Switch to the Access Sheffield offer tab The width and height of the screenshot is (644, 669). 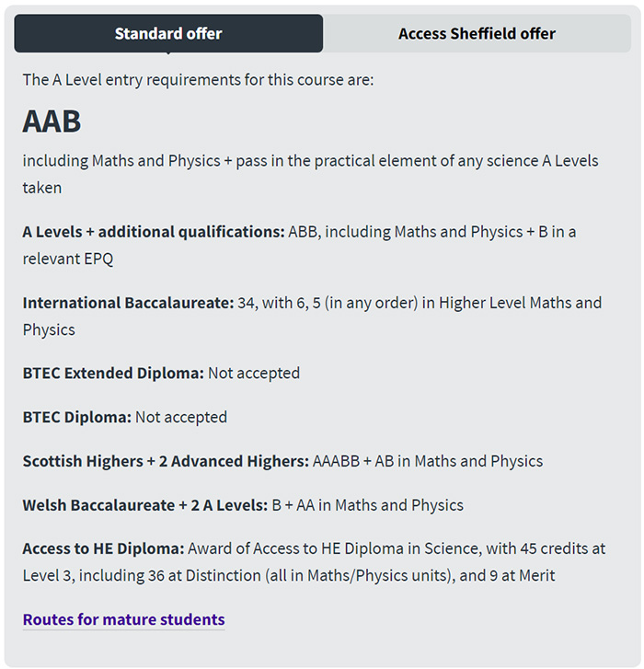pyautogui.click(x=477, y=33)
